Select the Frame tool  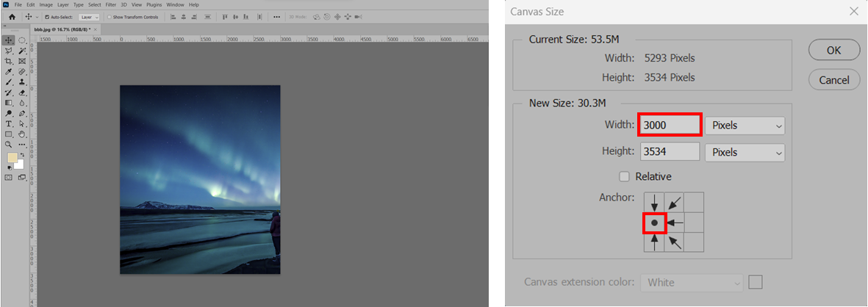[x=22, y=61]
